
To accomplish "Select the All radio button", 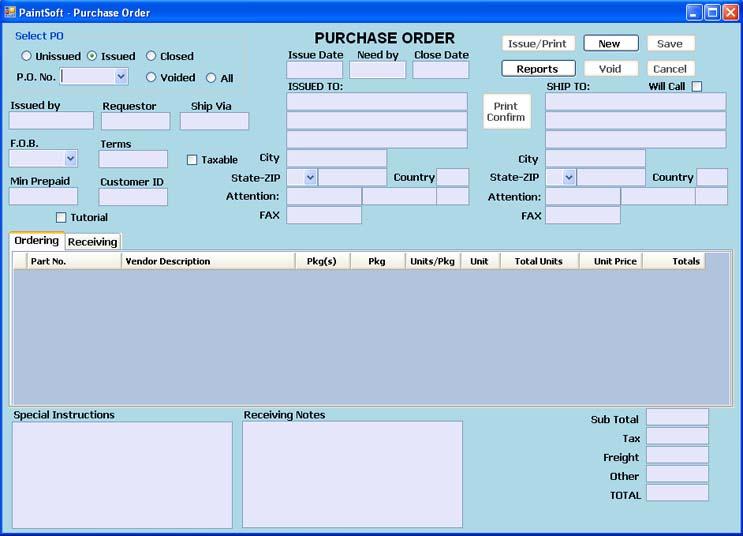I will 211,78.
